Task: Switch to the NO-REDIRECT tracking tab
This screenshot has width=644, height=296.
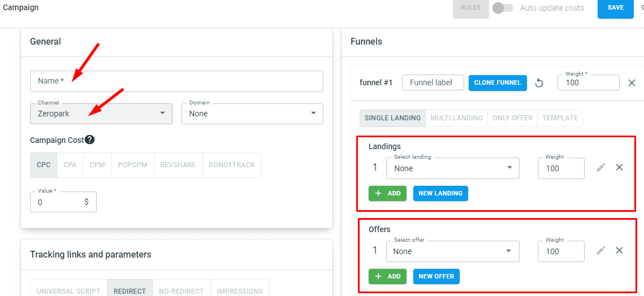Action: click(x=181, y=291)
